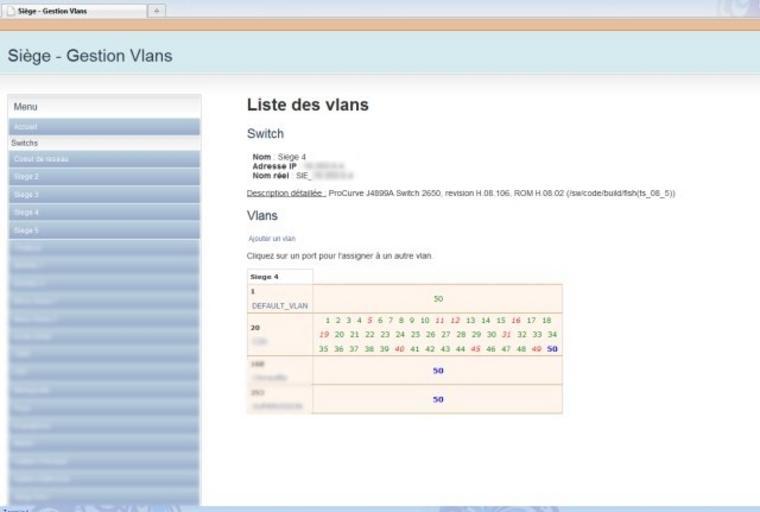Open a new browser tab with plus button
Screen dimensions: 760x512
(157, 10)
